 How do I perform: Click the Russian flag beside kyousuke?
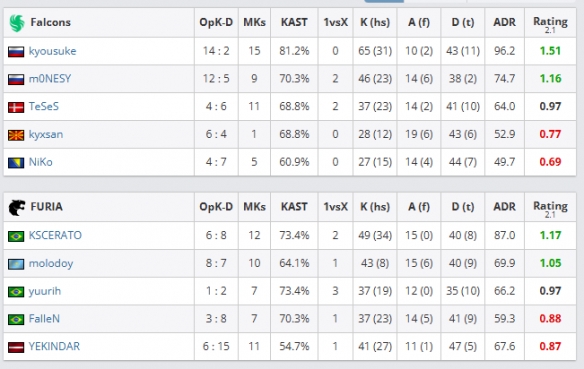(16, 51)
